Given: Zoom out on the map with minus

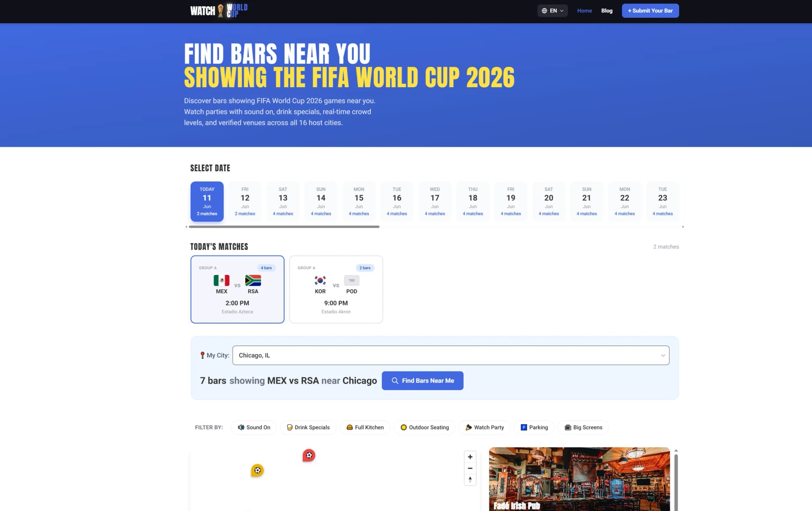Looking at the screenshot, I should 470,468.
